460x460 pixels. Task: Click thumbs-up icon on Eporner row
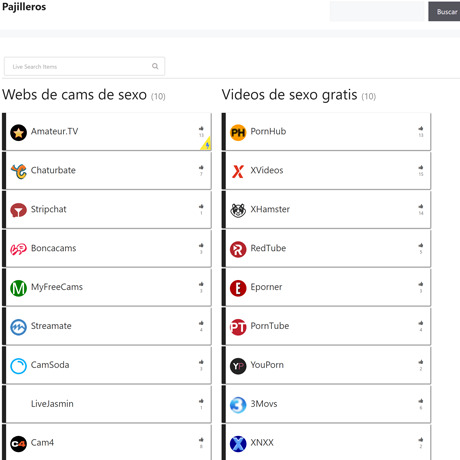(x=421, y=284)
